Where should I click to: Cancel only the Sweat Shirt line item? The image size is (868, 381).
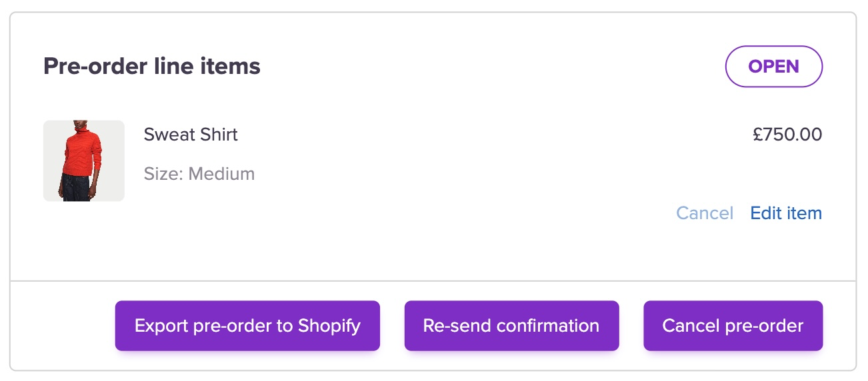tap(705, 213)
